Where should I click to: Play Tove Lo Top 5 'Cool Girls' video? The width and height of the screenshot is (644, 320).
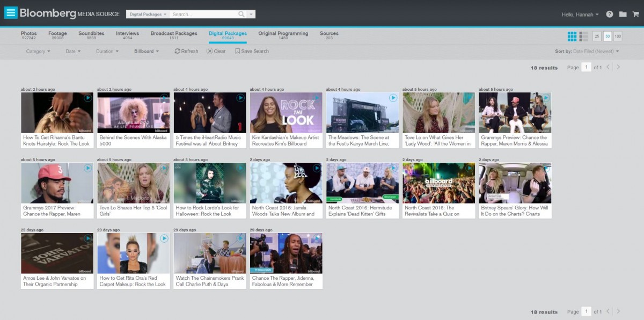(164, 168)
